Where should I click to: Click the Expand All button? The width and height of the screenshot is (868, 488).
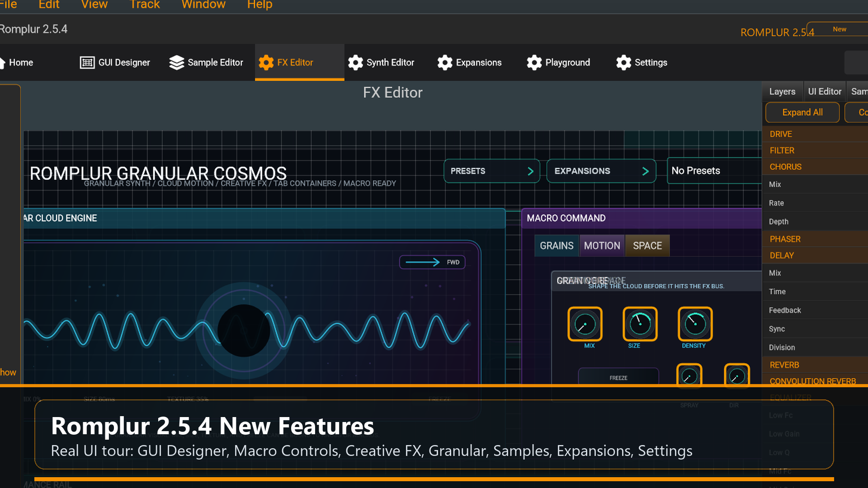(x=802, y=112)
